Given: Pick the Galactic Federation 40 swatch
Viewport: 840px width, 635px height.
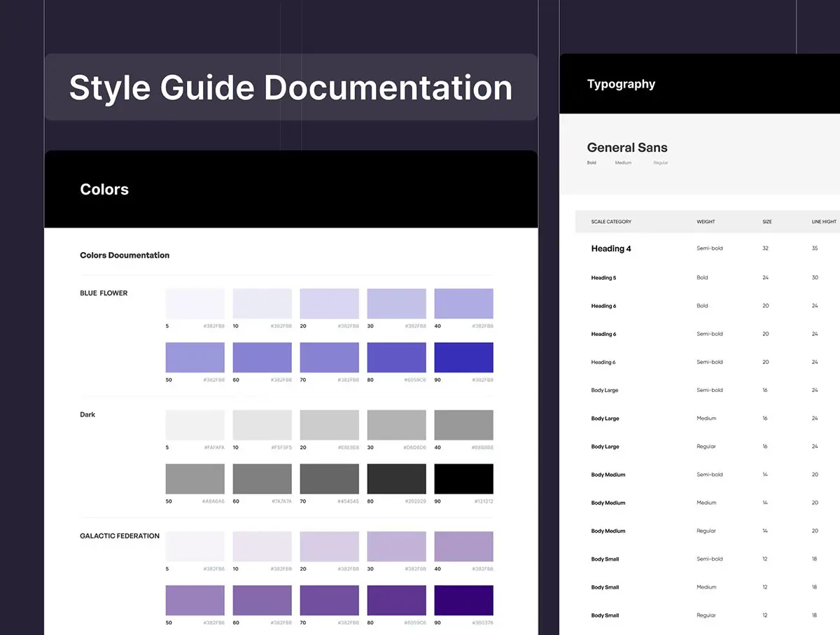Looking at the screenshot, I should pos(463,546).
